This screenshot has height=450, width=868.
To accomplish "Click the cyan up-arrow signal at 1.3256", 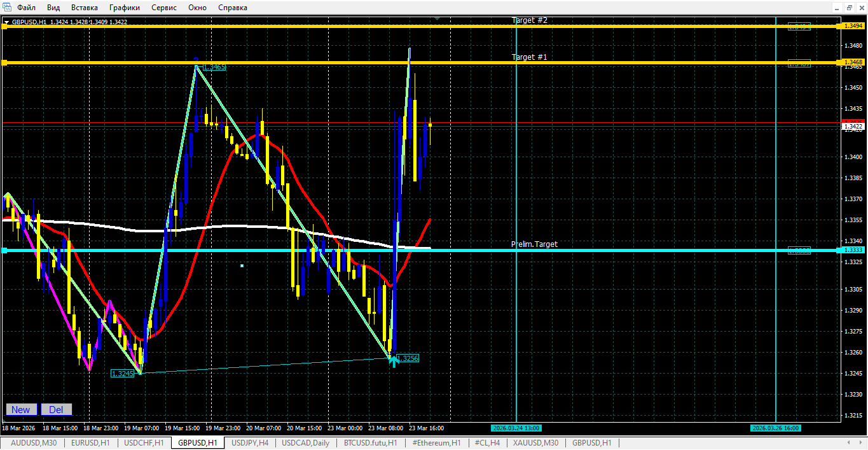I will (394, 362).
